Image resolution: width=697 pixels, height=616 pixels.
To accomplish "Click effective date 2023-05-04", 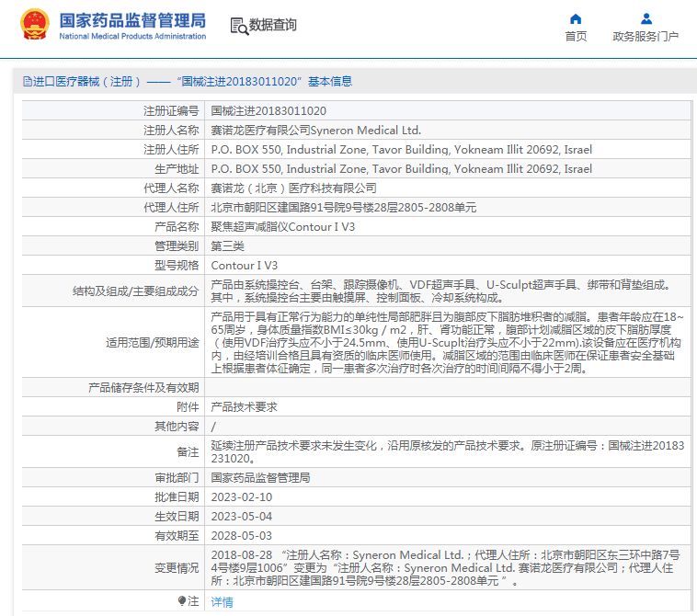I will click(241, 517).
